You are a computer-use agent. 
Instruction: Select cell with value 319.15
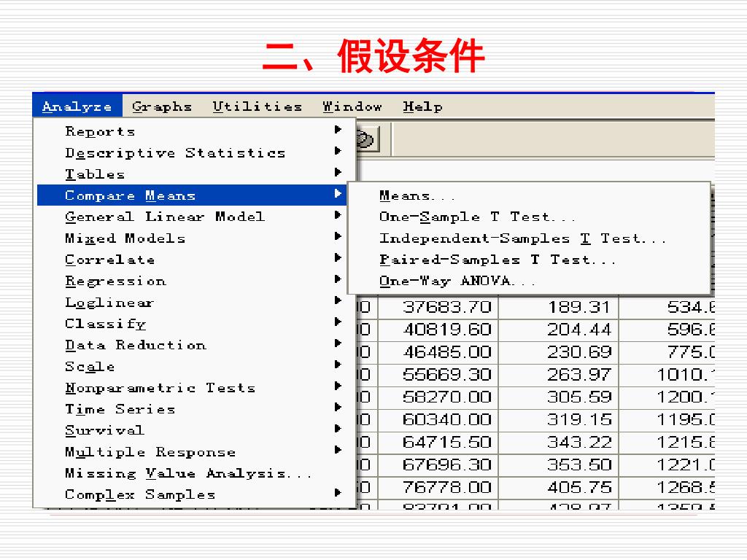tap(558, 419)
